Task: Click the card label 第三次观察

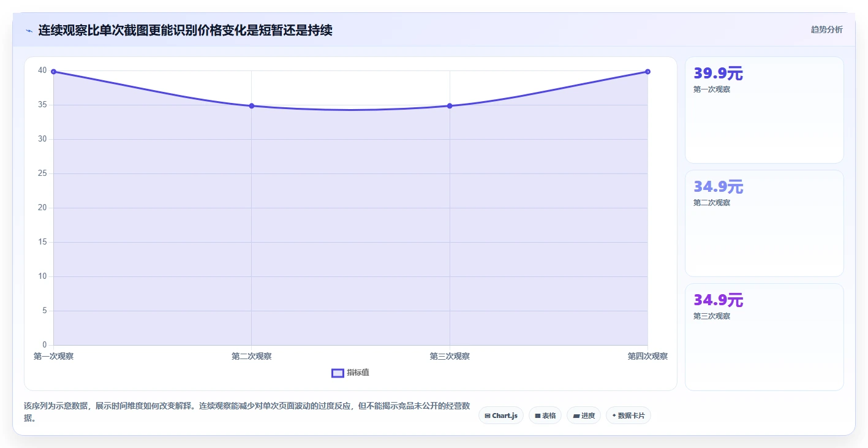Action: click(712, 316)
